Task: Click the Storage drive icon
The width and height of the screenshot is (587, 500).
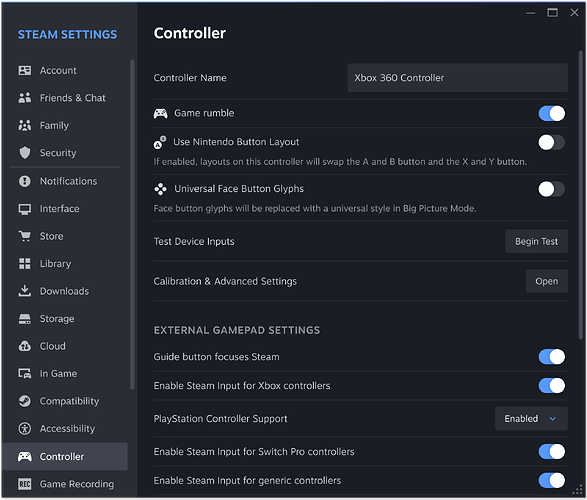Action: (x=25, y=318)
